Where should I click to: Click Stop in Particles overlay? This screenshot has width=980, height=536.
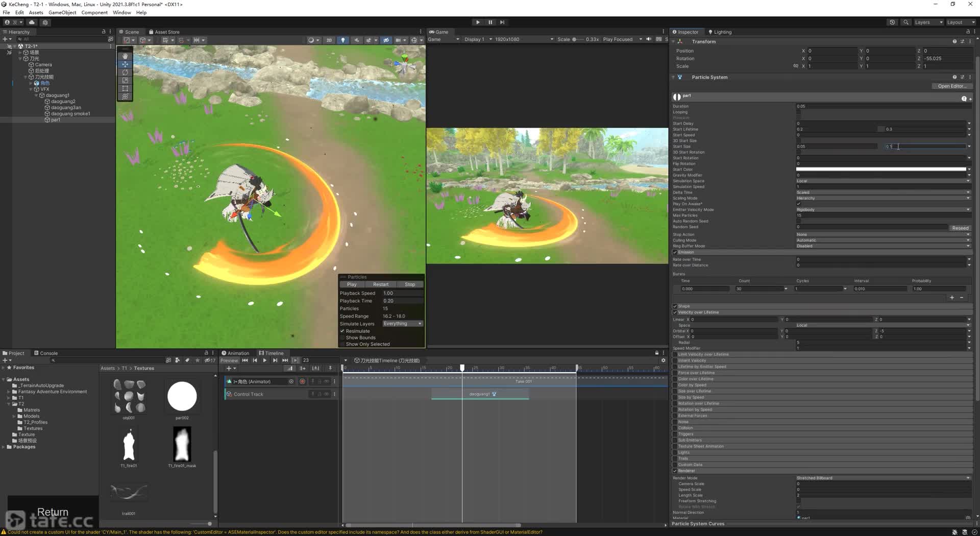pos(410,284)
